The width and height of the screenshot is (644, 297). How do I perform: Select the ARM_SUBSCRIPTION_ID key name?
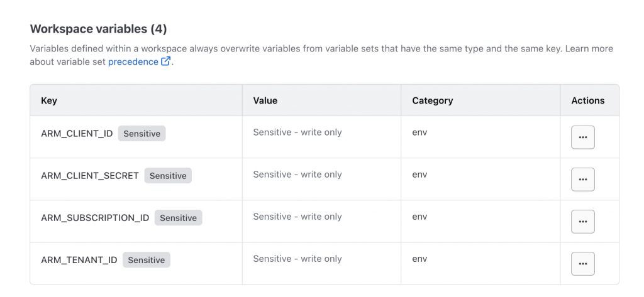pos(95,218)
